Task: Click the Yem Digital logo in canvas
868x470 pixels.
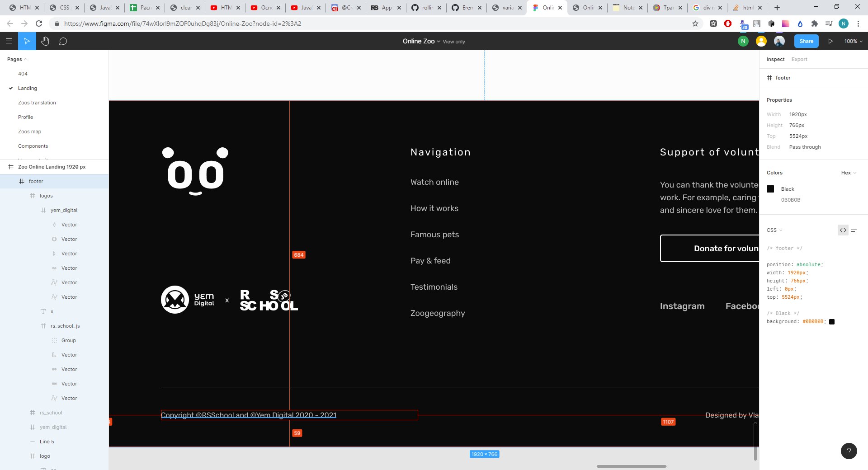Action: pos(188,300)
